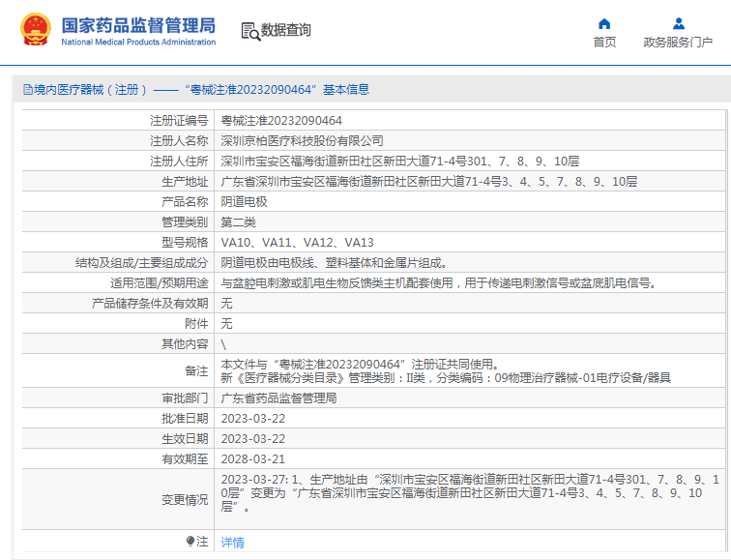The width and height of the screenshot is (731, 560).
Task: Click 有效期至 label
Action: tap(185, 459)
